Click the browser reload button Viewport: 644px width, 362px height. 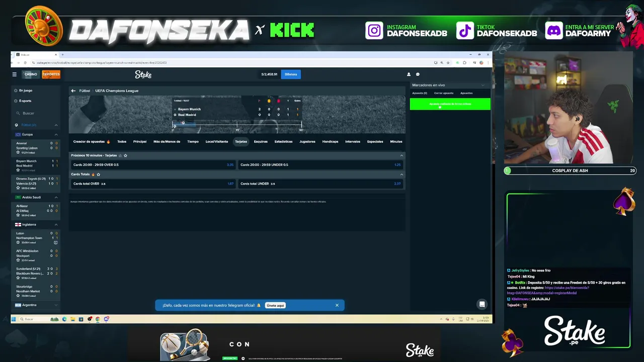(x=25, y=63)
